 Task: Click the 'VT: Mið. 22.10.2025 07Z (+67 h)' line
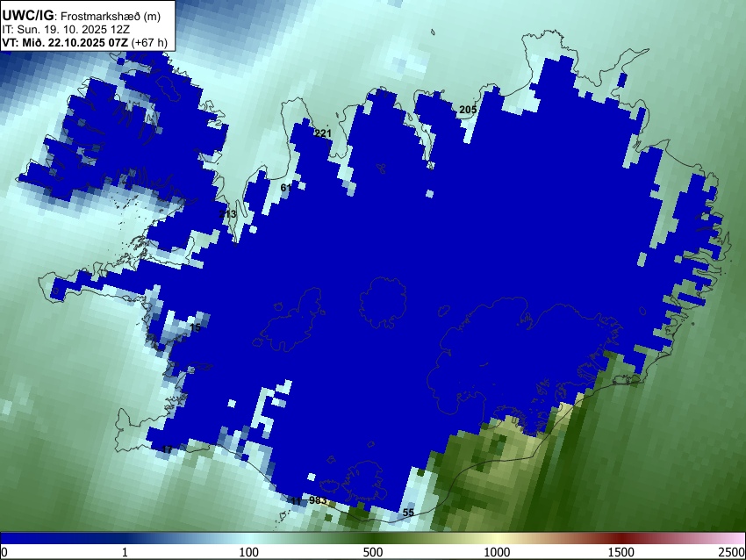point(84,42)
